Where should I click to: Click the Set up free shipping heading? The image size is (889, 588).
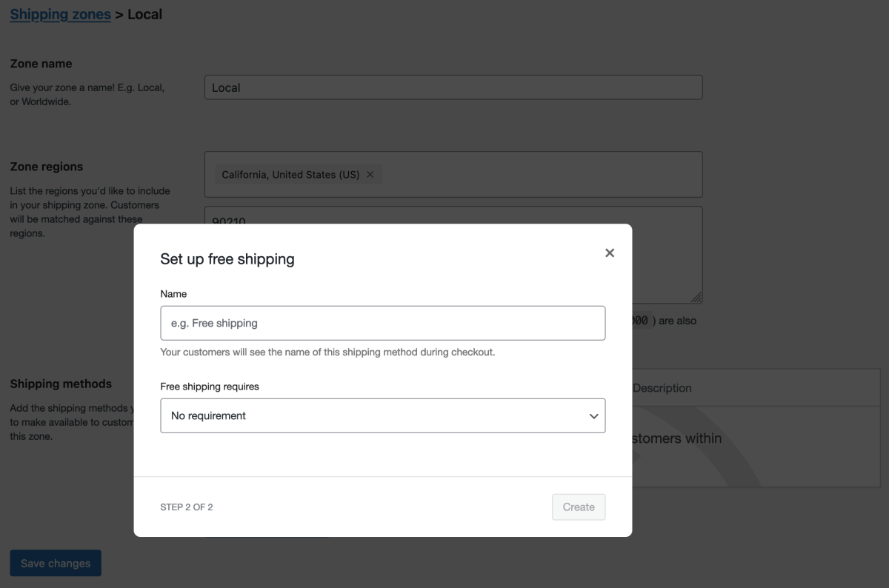[x=227, y=259]
